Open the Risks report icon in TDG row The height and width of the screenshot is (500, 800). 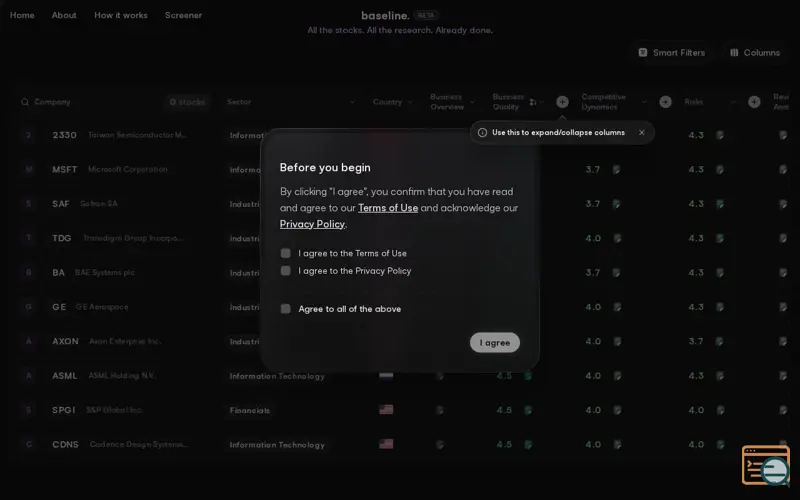point(720,238)
